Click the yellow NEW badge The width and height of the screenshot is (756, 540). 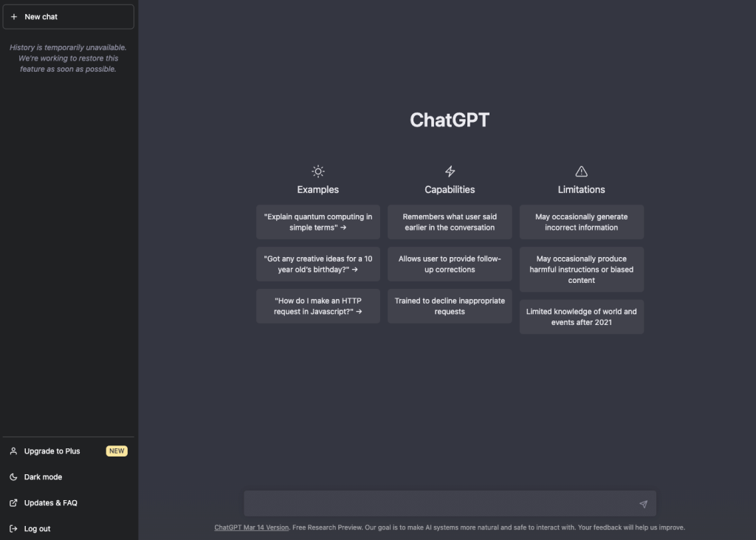point(117,451)
